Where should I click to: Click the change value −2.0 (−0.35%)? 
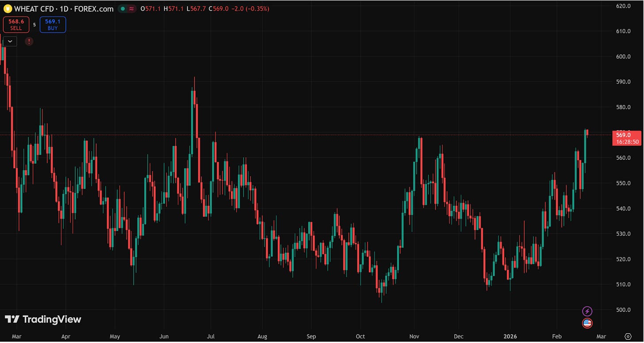(250, 9)
